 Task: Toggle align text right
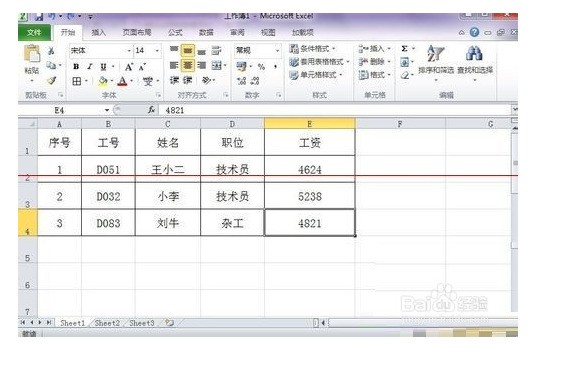(201, 66)
